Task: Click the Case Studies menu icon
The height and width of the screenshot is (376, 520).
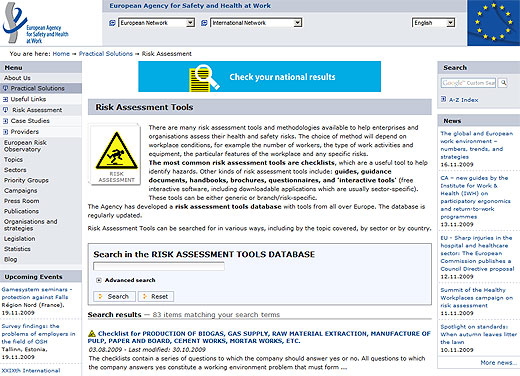Action: pyautogui.click(x=5, y=121)
